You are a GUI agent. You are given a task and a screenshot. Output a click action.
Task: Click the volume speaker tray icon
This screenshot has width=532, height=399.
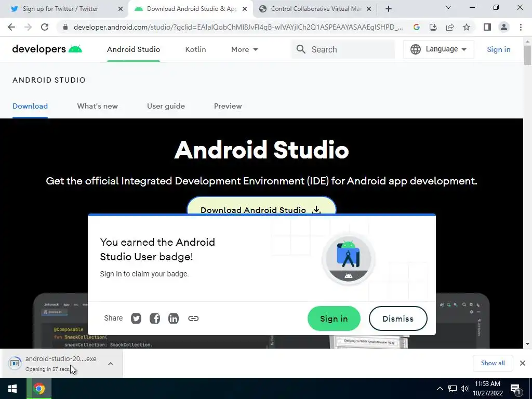[x=464, y=389]
